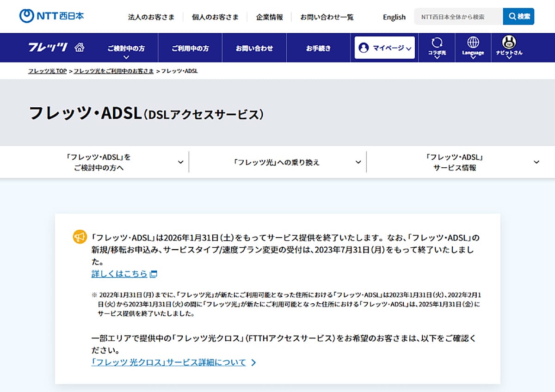Open the 詳しくはこちら link
555x392 pixels.
tap(120, 273)
